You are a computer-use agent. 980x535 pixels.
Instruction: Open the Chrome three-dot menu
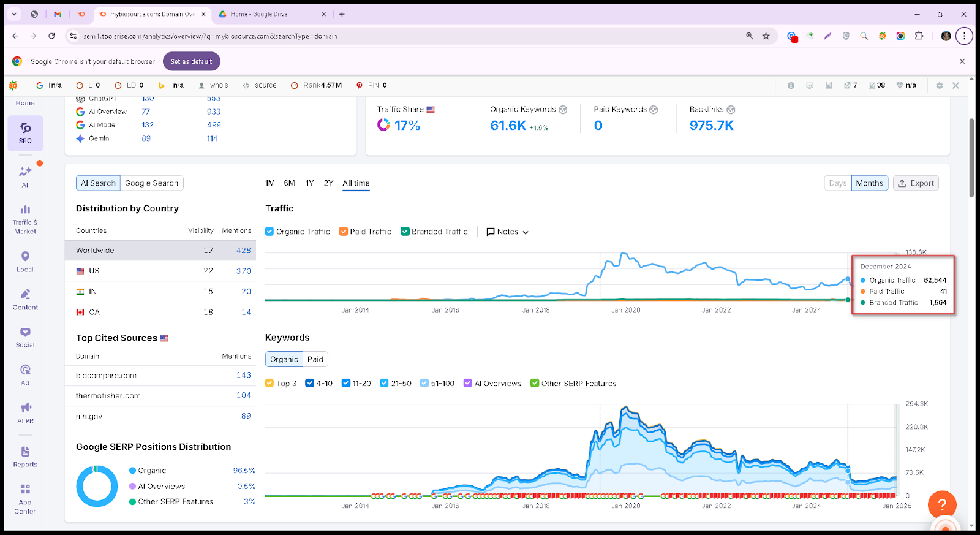point(964,36)
